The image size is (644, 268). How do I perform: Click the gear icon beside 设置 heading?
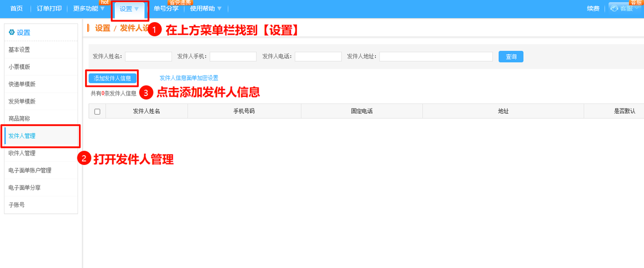pyautogui.click(x=12, y=32)
